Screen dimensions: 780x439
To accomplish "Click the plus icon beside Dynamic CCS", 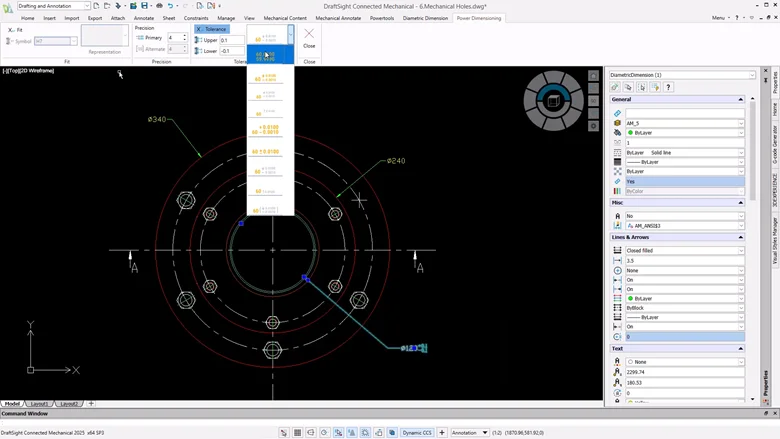I will [x=442, y=433].
